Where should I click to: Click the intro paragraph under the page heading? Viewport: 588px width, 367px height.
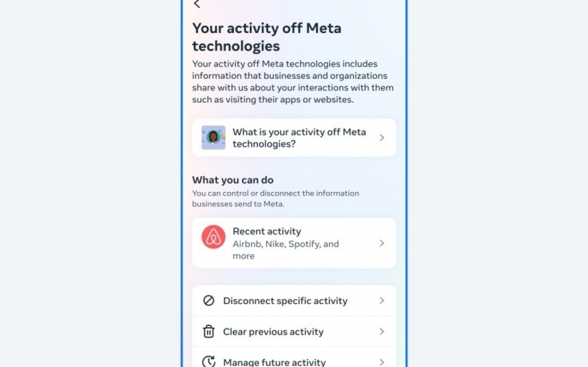click(292, 82)
